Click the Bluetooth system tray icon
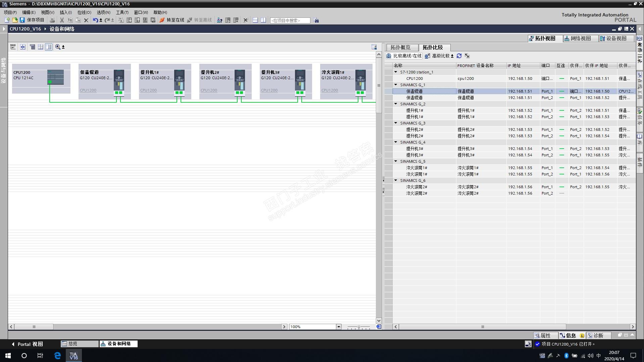The image size is (644, 362). click(566, 356)
